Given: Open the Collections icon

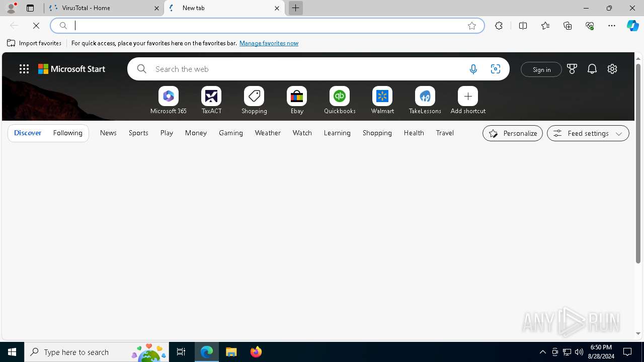Looking at the screenshot, I should (x=568, y=26).
